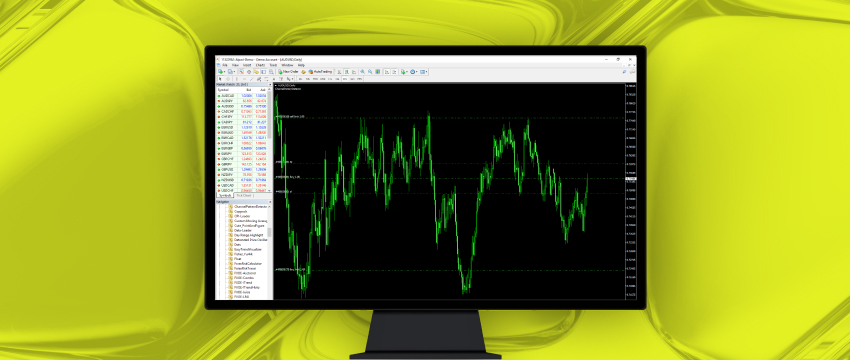Switch to MN timeframe
Screen dimensions: 850x360
tap(359, 79)
